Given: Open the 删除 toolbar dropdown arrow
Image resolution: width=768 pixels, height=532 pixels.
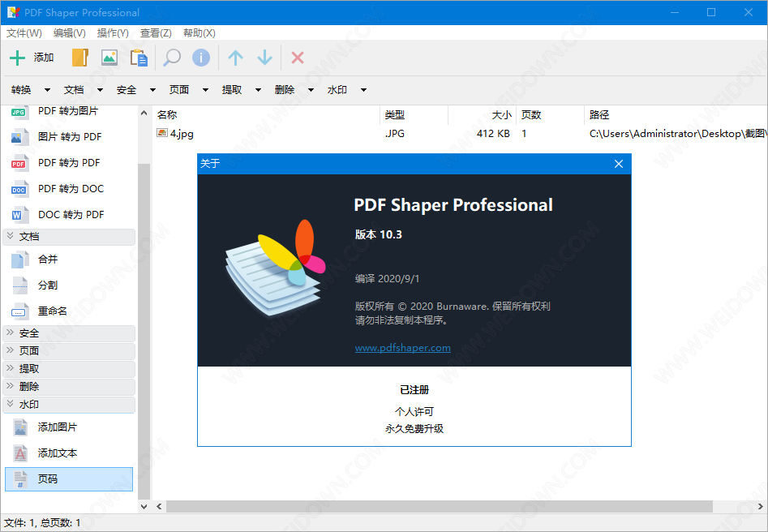Looking at the screenshot, I should (x=311, y=90).
